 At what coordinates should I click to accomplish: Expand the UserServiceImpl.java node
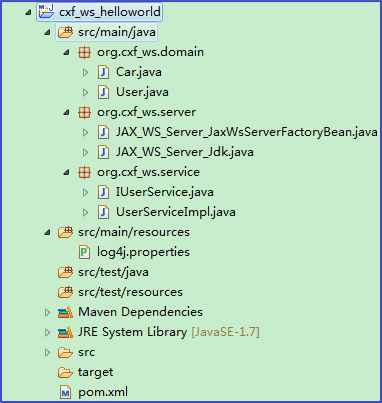[85, 212]
